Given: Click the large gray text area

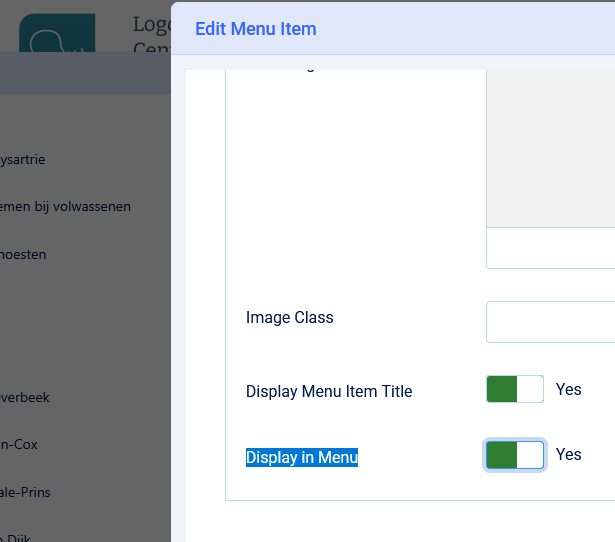Looking at the screenshot, I should point(550,150).
